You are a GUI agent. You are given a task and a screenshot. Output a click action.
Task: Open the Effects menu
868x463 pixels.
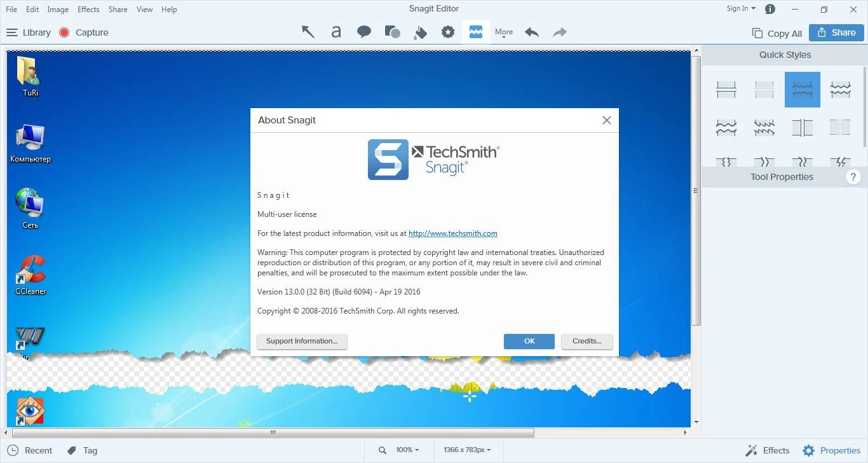coord(88,10)
